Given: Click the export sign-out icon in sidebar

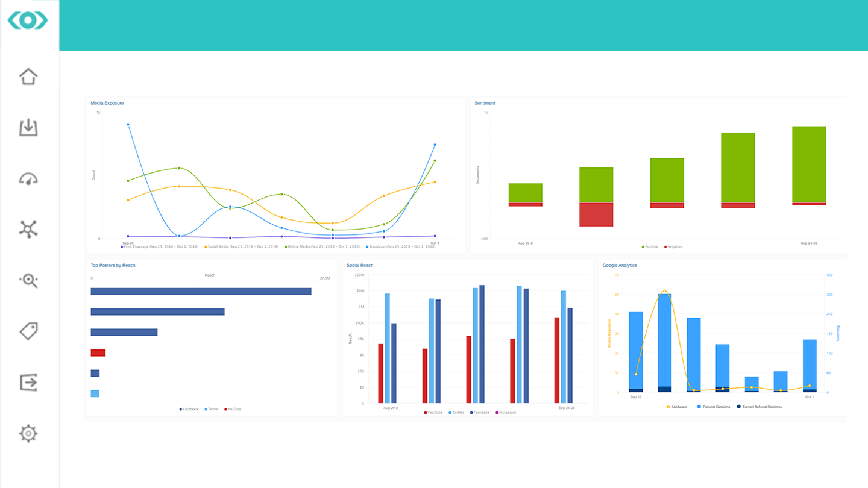Looking at the screenshot, I should pos(28,382).
